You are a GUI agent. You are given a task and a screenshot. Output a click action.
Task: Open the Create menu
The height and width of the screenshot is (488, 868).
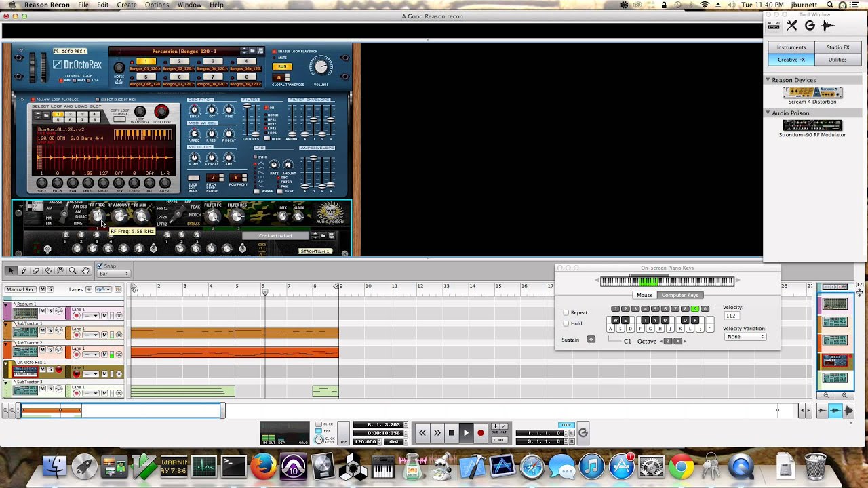(127, 5)
